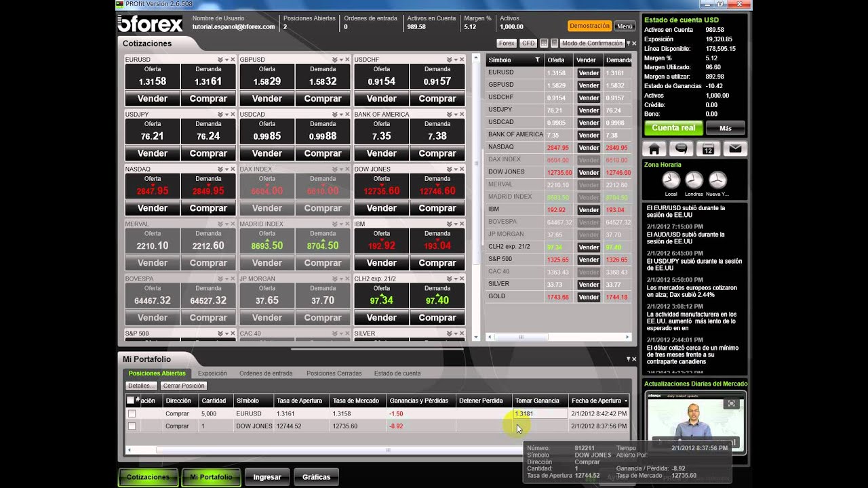Screen dimensions: 868x488
Task: Click the Ingresar bottom button
Action: click(267, 477)
